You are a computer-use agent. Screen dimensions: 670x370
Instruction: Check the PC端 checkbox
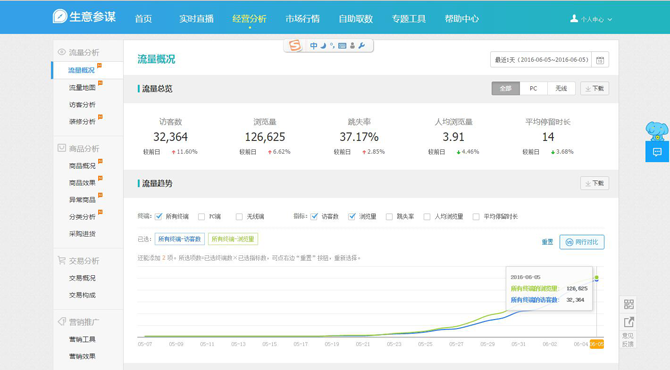tap(201, 217)
